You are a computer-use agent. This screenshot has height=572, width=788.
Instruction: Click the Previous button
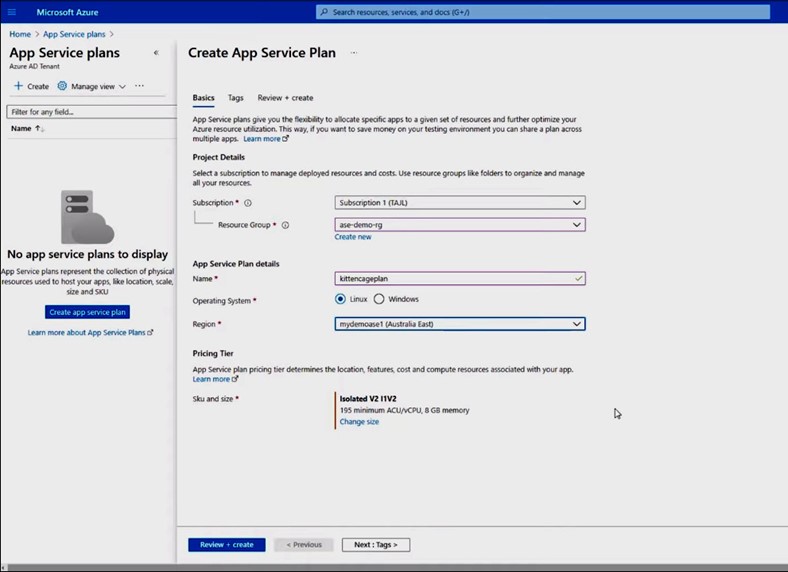[304, 545]
